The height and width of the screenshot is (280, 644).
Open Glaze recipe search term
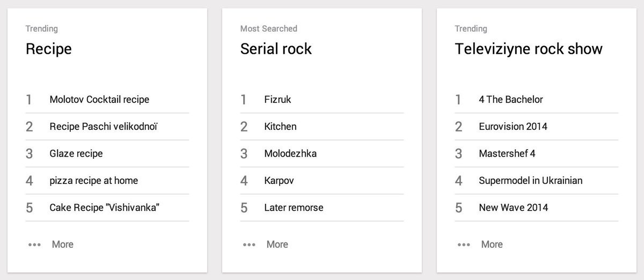(x=76, y=154)
